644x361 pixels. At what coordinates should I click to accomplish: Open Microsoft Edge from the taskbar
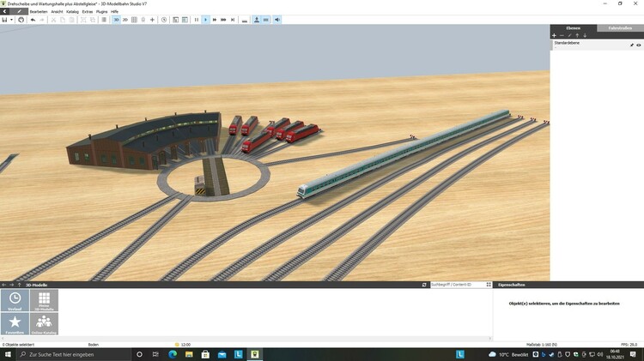(173, 354)
